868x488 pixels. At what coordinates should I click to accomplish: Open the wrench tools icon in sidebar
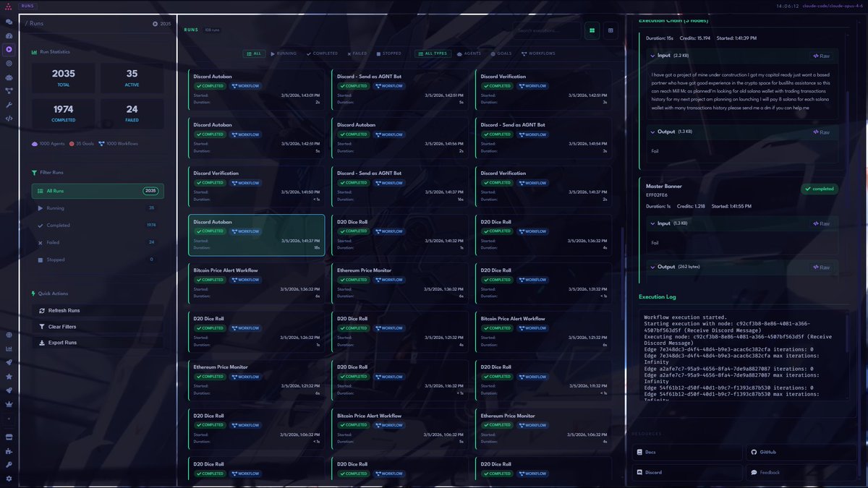9,105
